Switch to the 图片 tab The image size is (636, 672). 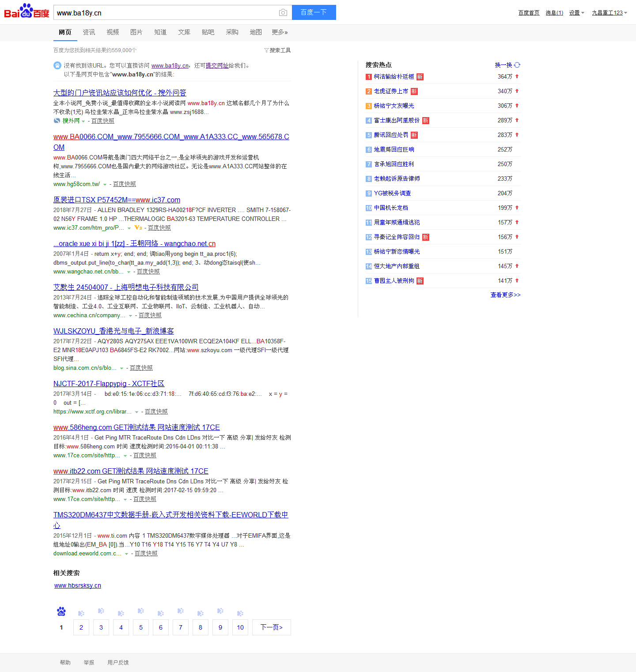point(136,32)
